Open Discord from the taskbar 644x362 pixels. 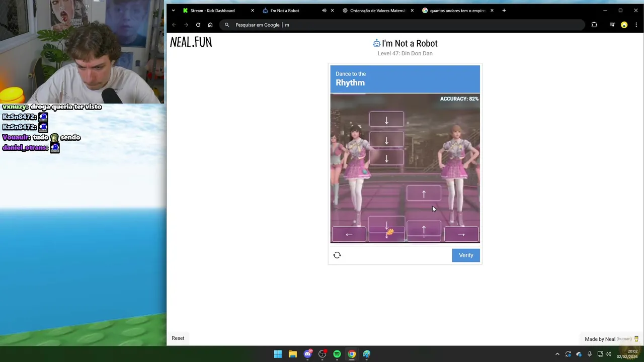[307, 354]
